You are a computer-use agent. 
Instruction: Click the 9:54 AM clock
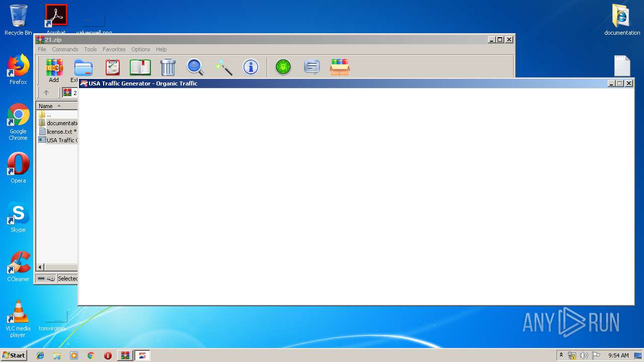tap(618, 355)
